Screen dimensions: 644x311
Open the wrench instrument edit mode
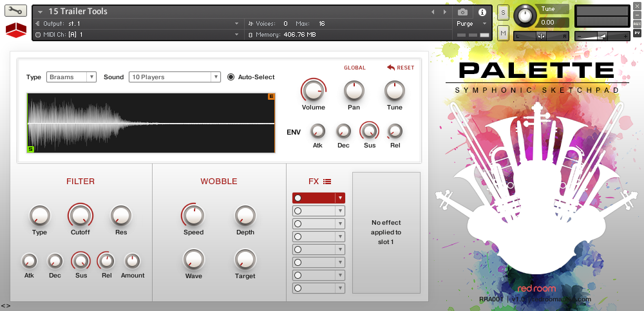[x=15, y=11]
